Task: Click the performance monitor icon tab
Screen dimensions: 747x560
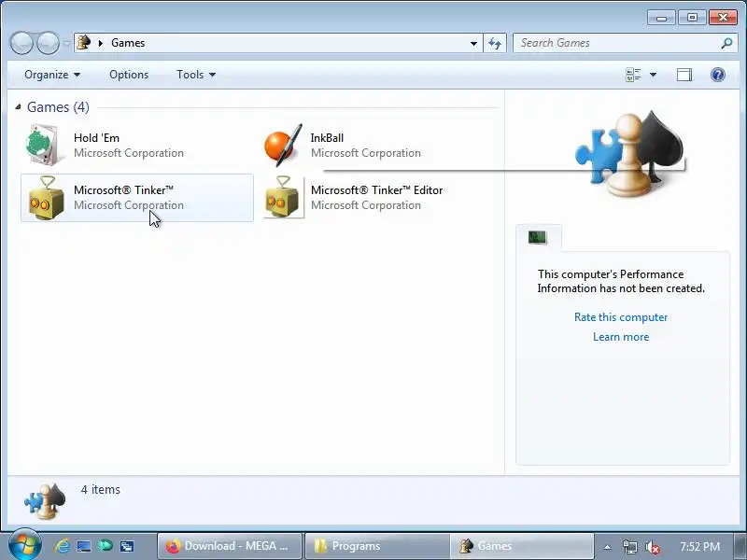Action: tap(538, 237)
